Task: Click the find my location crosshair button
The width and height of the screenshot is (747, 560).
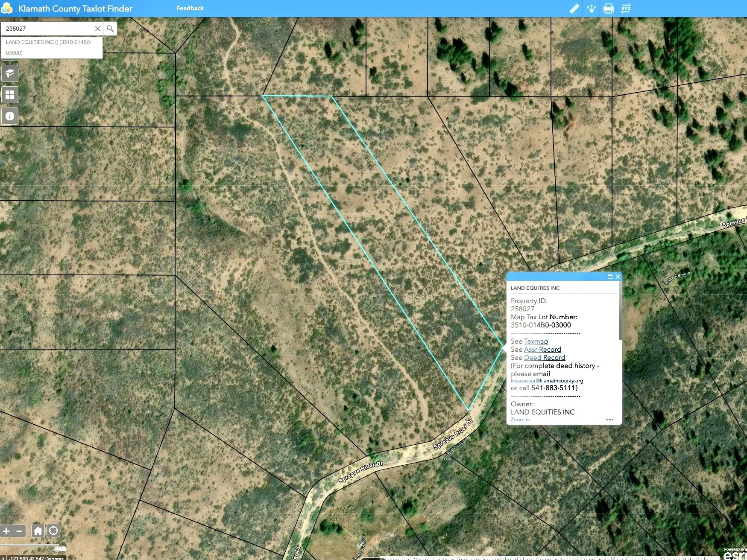Action: click(53, 531)
